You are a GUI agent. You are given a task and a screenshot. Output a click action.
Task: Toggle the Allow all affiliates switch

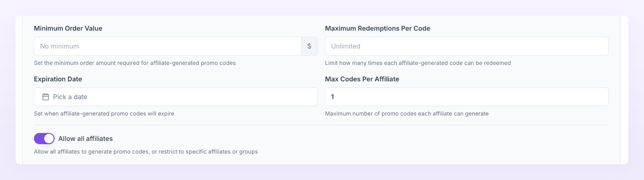pyautogui.click(x=44, y=139)
